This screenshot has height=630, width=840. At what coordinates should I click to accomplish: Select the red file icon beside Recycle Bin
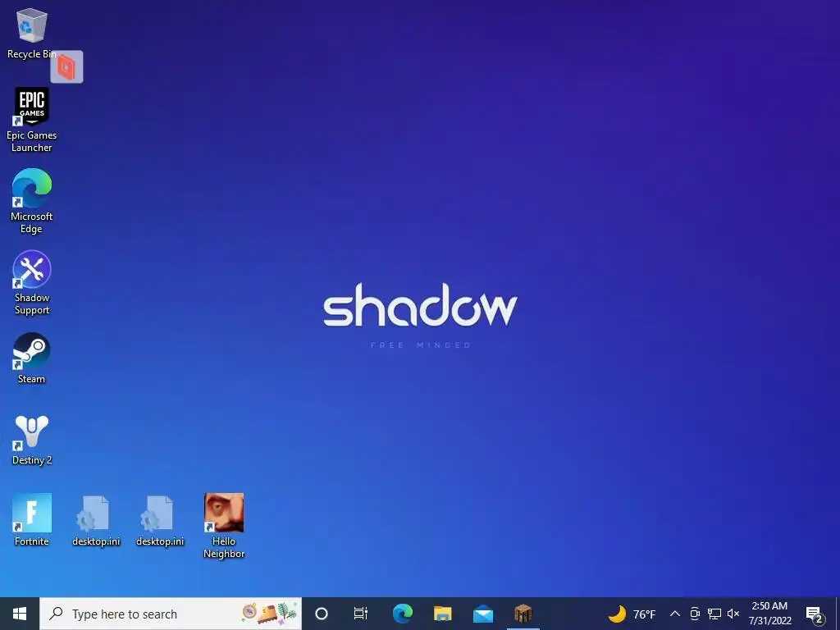(66, 67)
